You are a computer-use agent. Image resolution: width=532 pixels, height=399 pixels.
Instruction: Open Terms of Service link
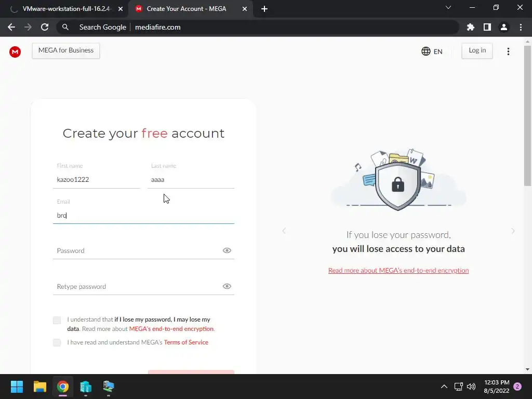point(186,342)
